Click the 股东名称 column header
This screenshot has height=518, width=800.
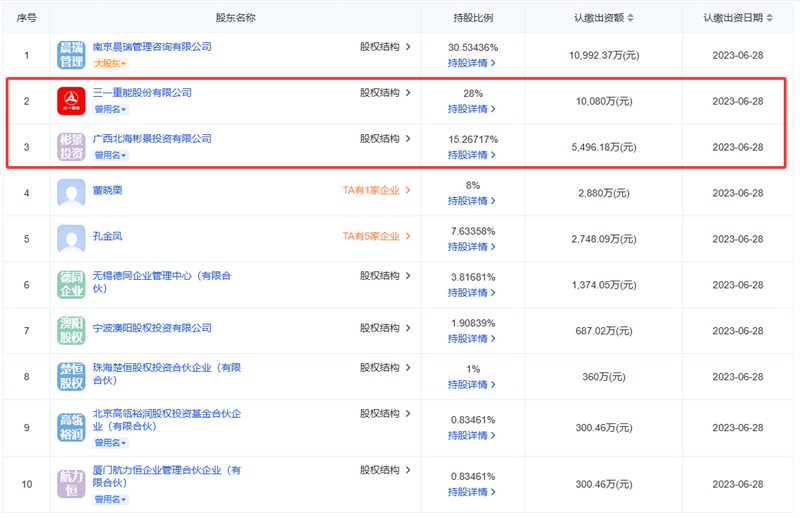coord(236,18)
